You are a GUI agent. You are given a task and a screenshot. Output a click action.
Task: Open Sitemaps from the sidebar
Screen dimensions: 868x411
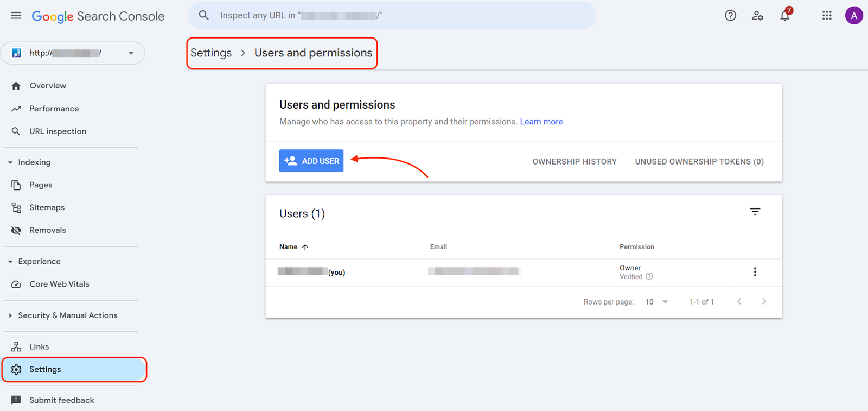47,207
